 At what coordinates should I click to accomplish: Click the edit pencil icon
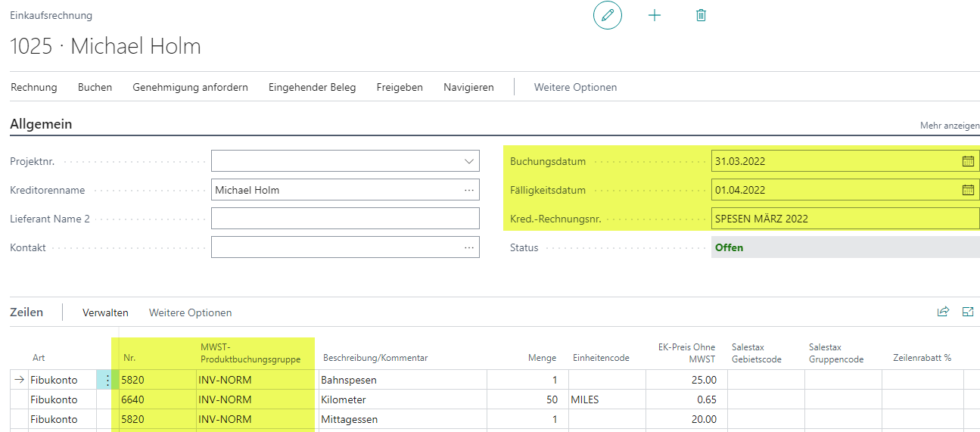pos(607,15)
